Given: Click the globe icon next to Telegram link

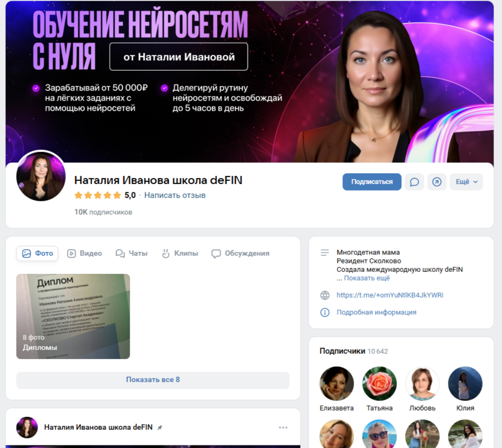Looking at the screenshot, I should pos(325,295).
